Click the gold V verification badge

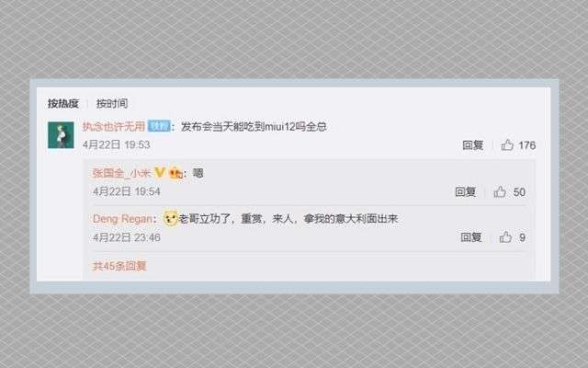coord(159,172)
